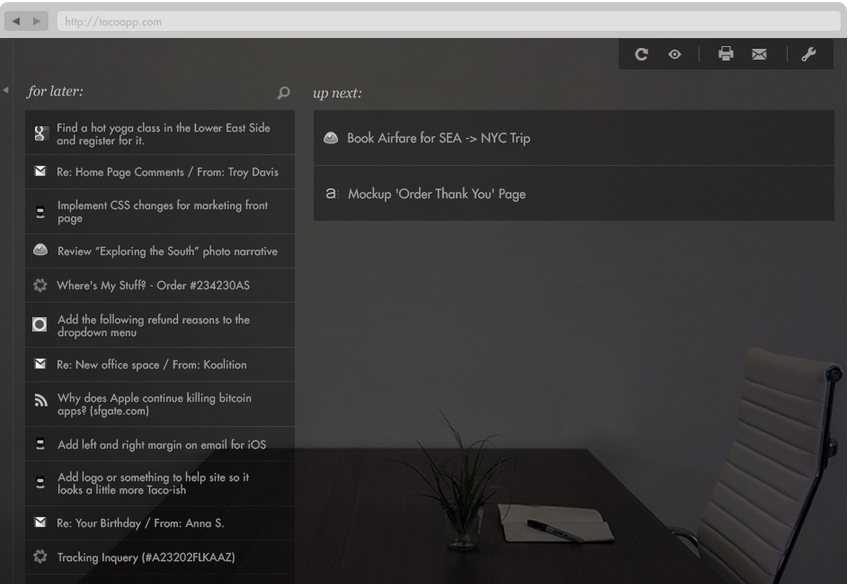Click GitHub icon beside 'Add logo or something' task
This screenshot has width=849, height=584.
tap(40, 482)
